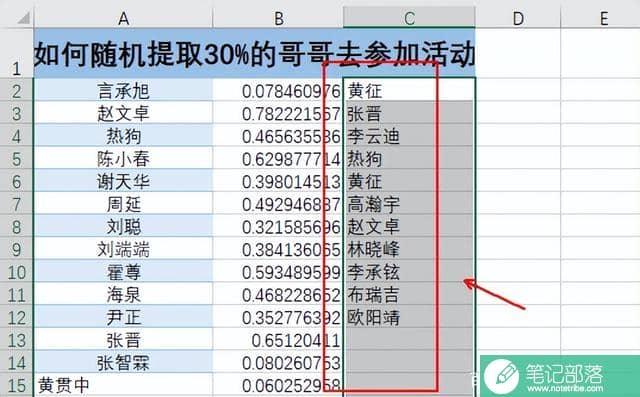Click cell with value 0.6512041
The width and height of the screenshot is (640, 397).
[x=278, y=340]
